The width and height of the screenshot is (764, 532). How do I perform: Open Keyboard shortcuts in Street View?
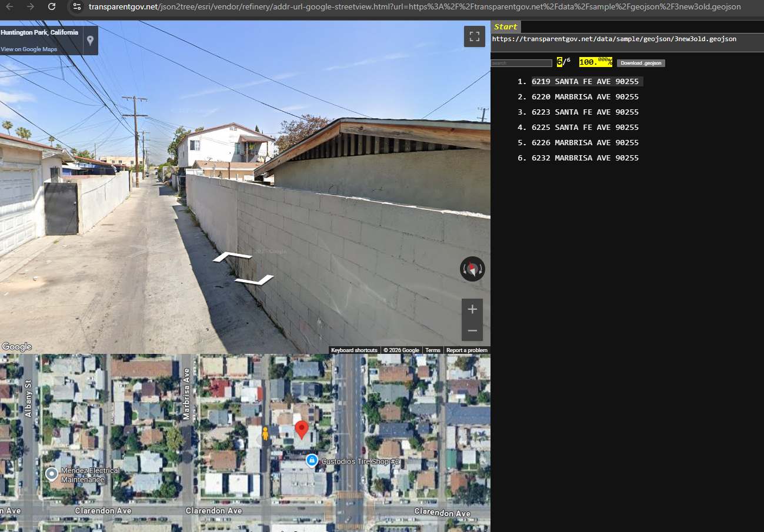coord(354,350)
